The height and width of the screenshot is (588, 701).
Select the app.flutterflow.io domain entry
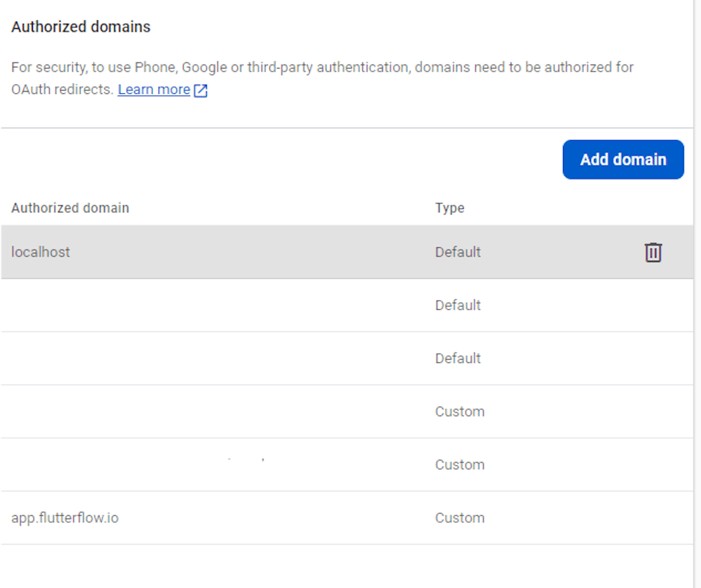point(64,518)
